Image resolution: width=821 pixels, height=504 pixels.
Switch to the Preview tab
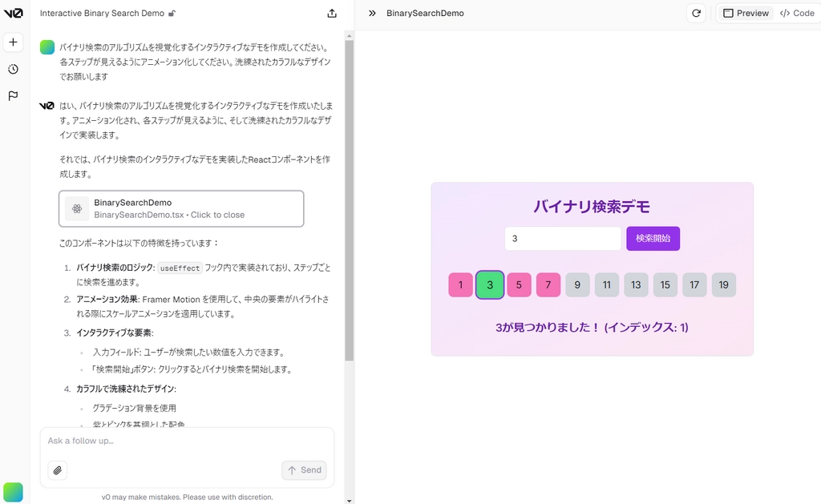click(746, 13)
